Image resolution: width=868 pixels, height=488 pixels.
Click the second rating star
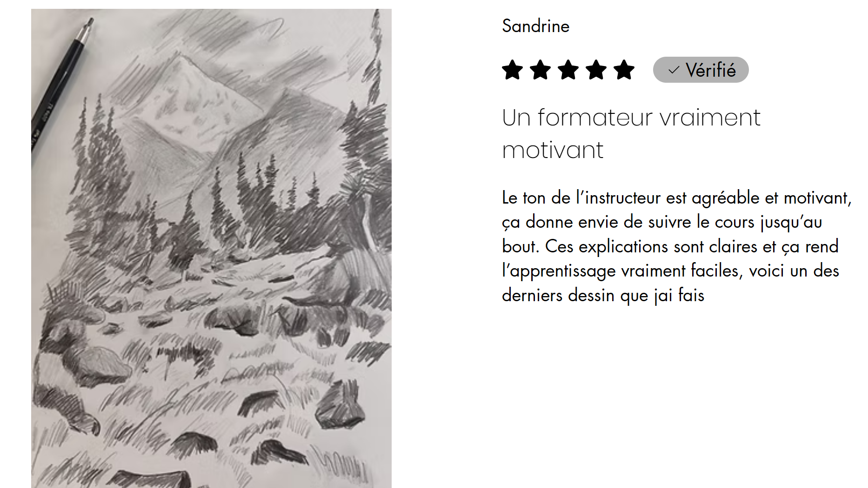(x=540, y=70)
